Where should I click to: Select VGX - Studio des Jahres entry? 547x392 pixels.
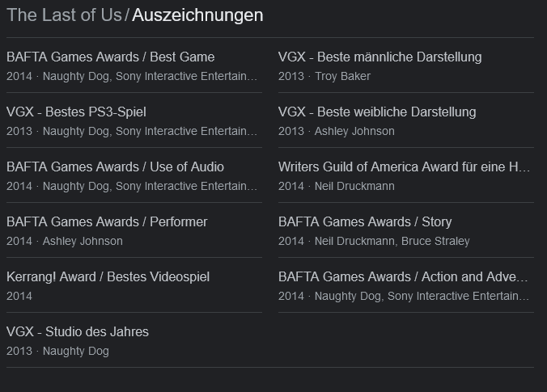click(x=78, y=332)
